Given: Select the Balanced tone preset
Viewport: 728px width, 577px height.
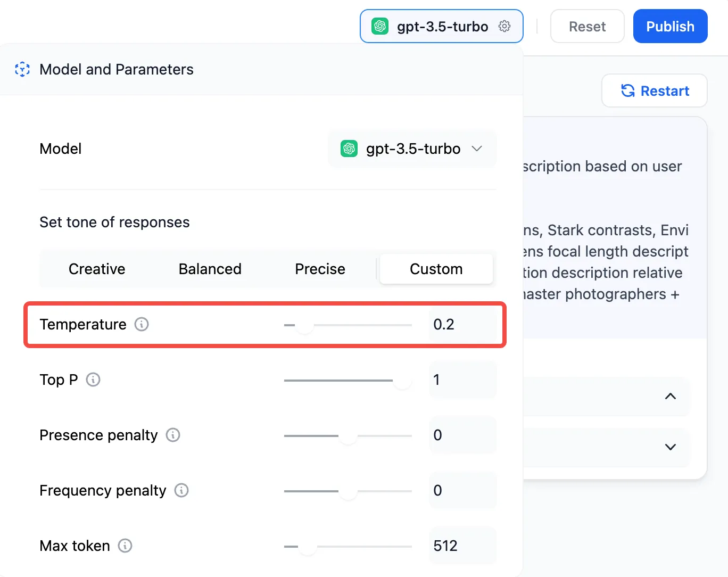Looking at the screenshot, I should pos(210,269).
